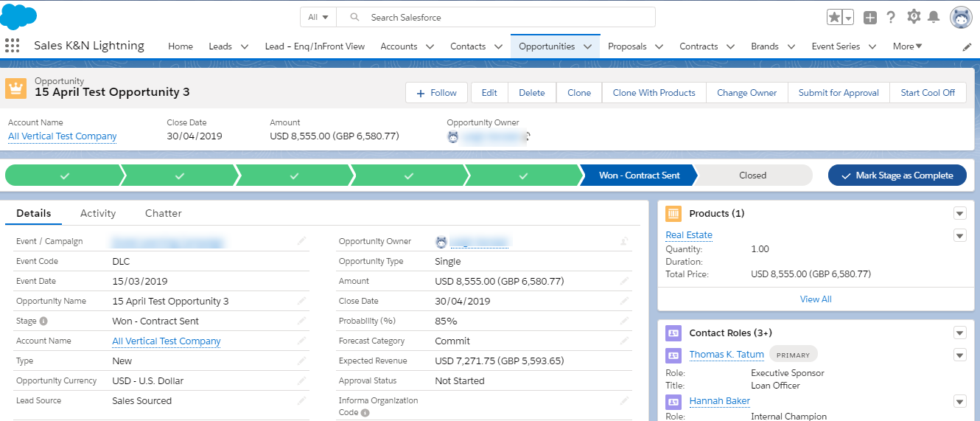Open the Help question mark icon
This screenshot has height=421, width=980.
(891, 17)
